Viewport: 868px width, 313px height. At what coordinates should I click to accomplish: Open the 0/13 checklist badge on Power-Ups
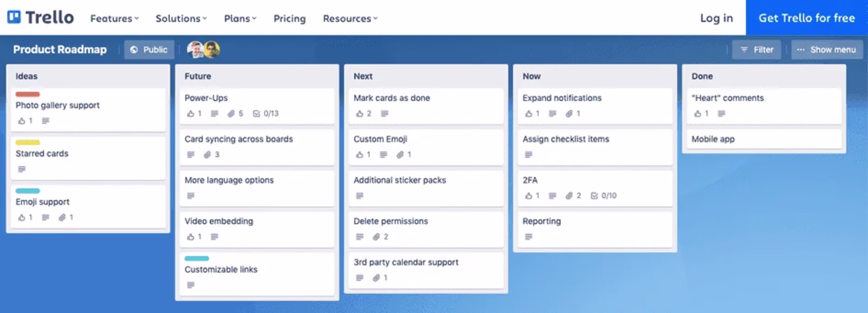coord(266,114)
